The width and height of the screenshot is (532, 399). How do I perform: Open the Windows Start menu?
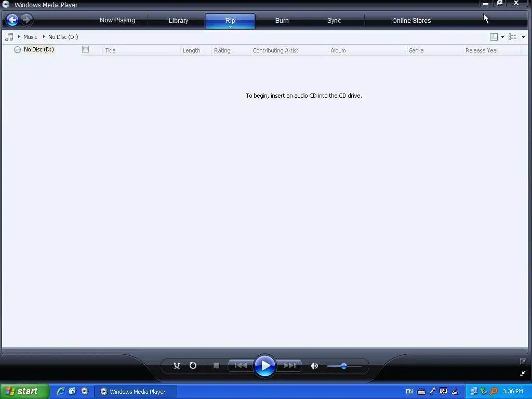tap(24, 392)
